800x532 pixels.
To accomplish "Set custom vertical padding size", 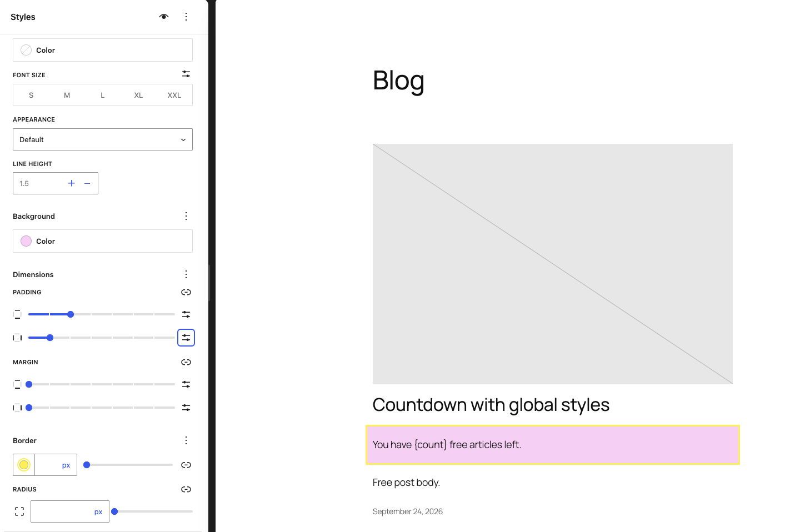I will (x=186, y=314).
